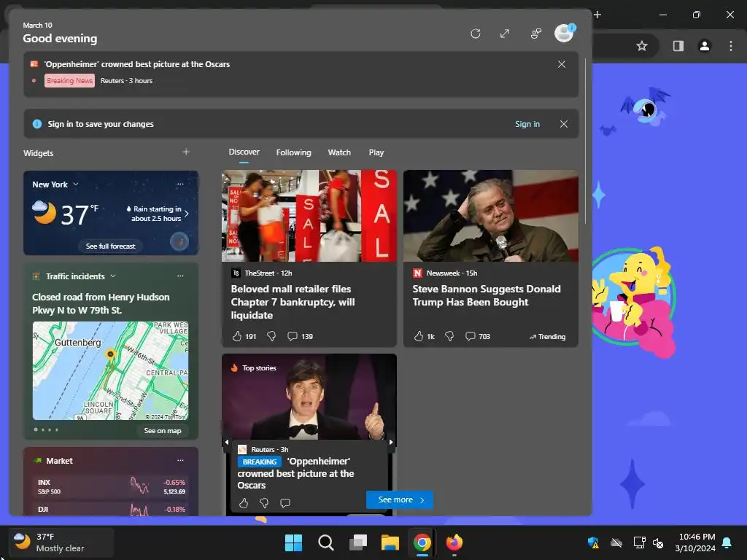Open Chrome three-dot menu
The width and height of the screenshot is (747, 560).
pyautogui.click(x=731, y=46)
